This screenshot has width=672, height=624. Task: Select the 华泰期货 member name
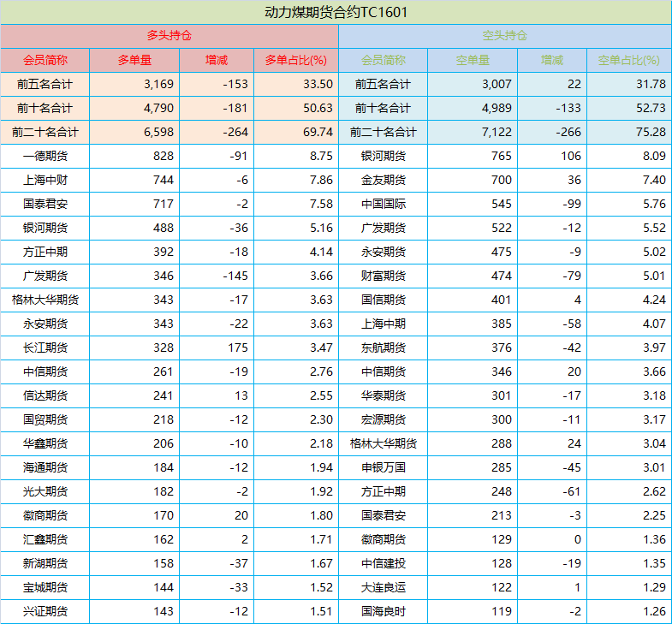point(384,395)
